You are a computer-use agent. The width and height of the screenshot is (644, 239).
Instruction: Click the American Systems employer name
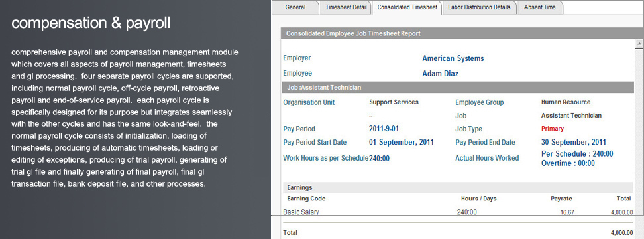pos(453,58)
